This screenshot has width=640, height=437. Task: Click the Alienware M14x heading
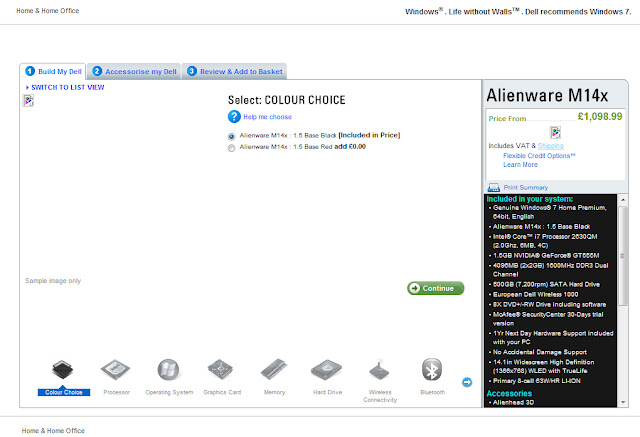tap(547, 95)
